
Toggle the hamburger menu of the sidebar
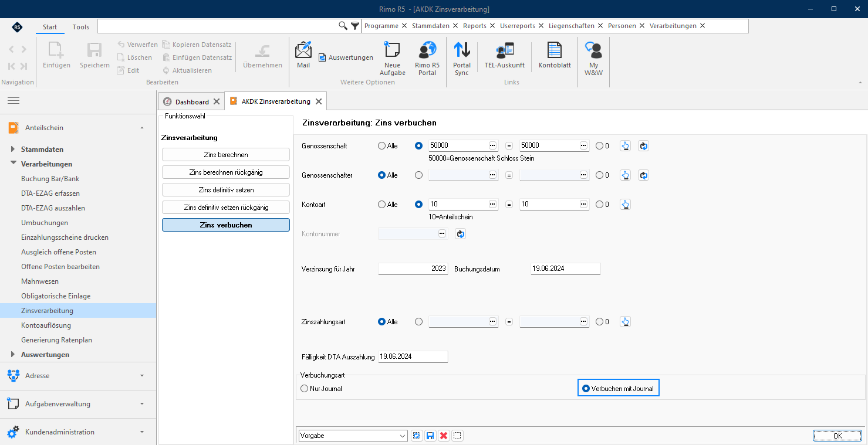click(x=13, y=101)
